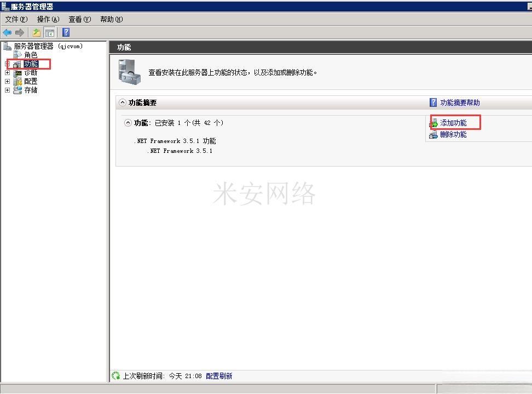Click the 服务器管理器 root node icon
Viewport: 532px width, 394px height.
pos(7,46)
